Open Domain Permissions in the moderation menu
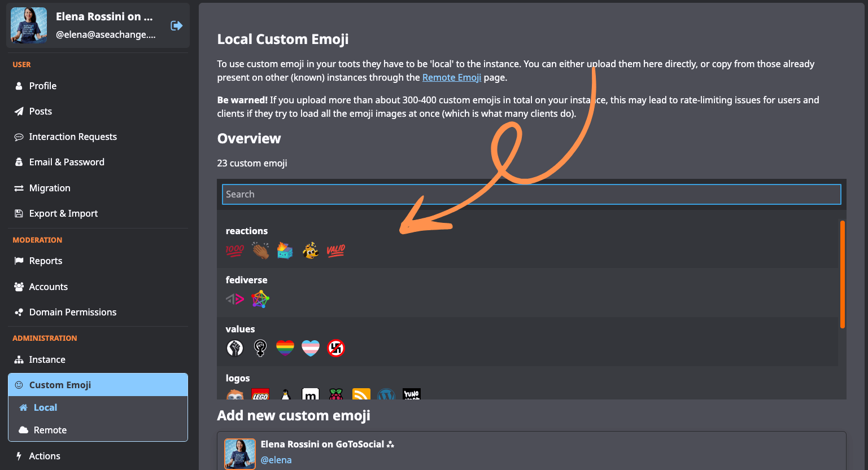The image size is (868, 470). click(x=73, y=312)
